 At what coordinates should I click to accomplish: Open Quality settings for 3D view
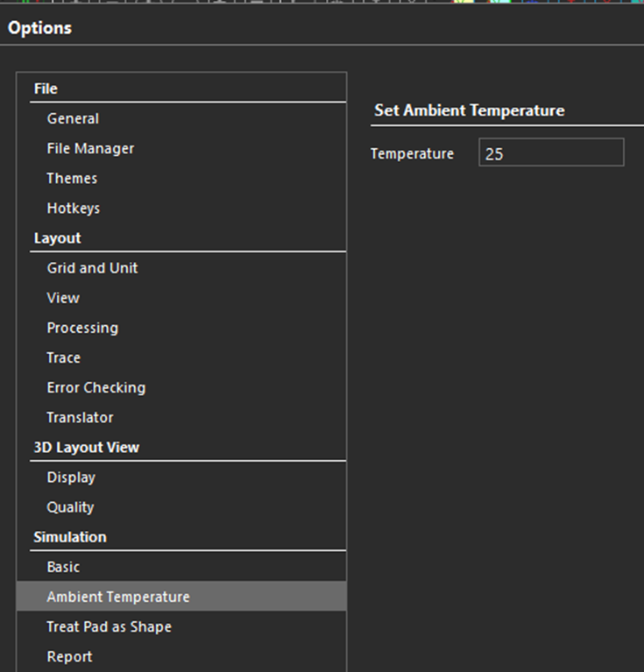[181, 507]
